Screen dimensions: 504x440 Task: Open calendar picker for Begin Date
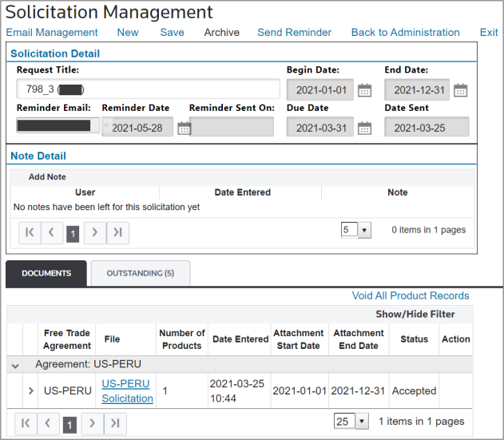coord(364,90)
